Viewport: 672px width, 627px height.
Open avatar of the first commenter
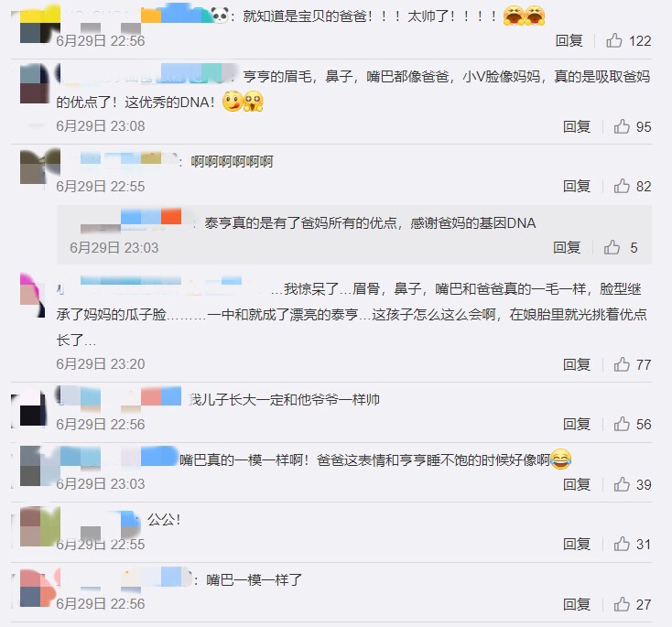pos(40,23)
